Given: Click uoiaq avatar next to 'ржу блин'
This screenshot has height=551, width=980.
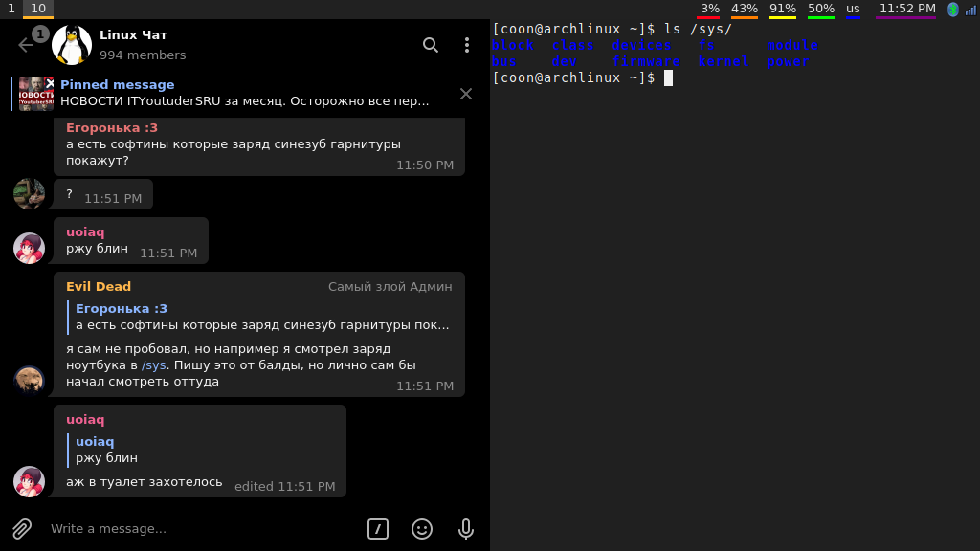Looking at the screenshot, I should coord(30,248).
